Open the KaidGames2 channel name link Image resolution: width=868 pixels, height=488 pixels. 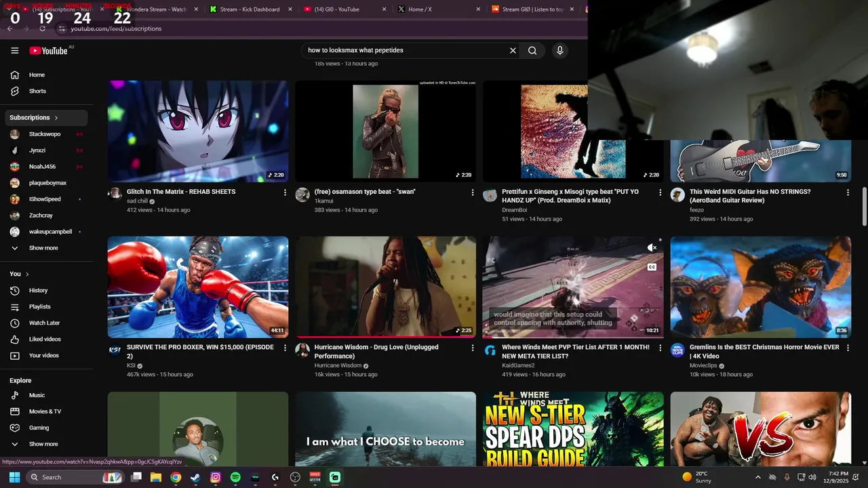pos(518,365)
